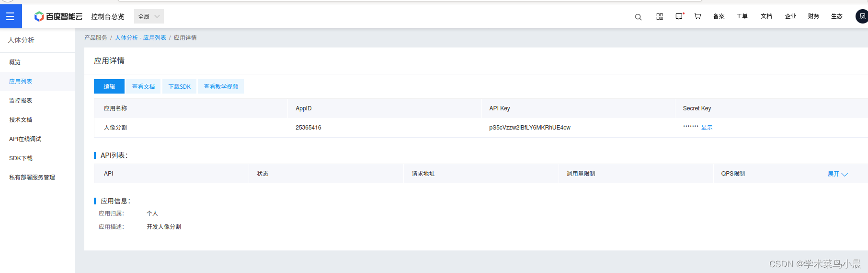The image size is (868, 273).
Task: Go to 控制台总览
Action: pos(108,17)
